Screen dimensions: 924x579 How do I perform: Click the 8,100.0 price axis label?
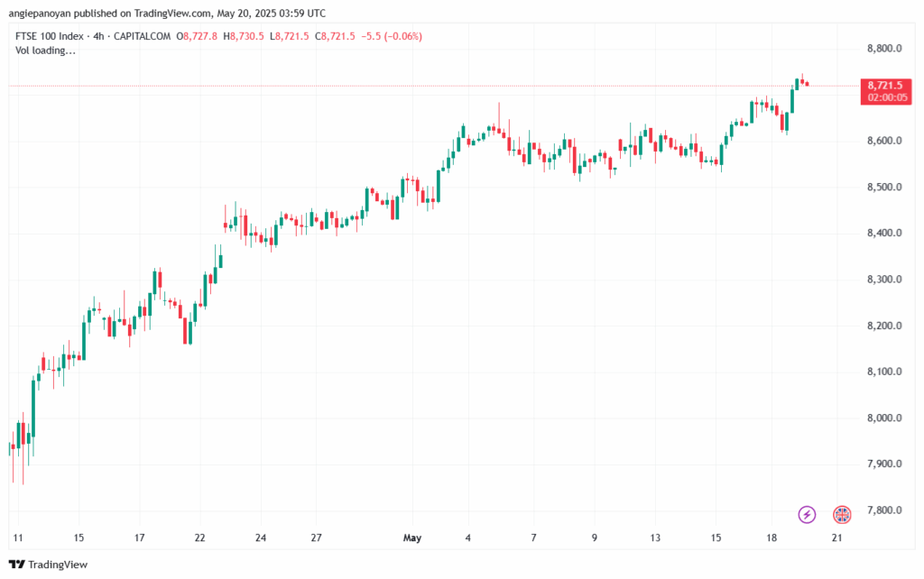click(x=884, y=372)
